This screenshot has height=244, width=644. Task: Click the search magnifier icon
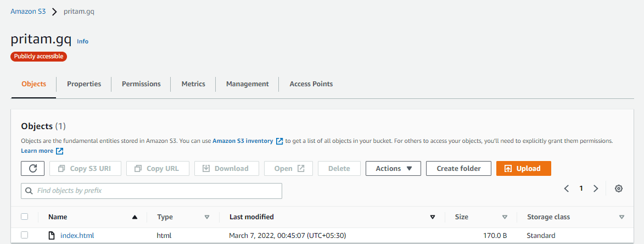[x=29, y=191]
